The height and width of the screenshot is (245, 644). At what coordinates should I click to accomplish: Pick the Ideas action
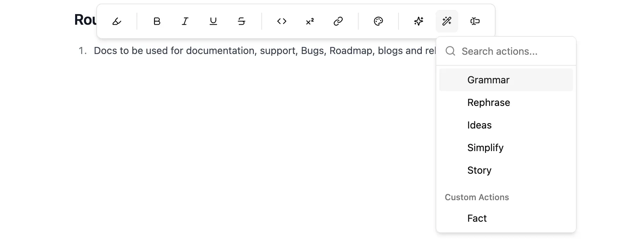[x=479, y=125]
